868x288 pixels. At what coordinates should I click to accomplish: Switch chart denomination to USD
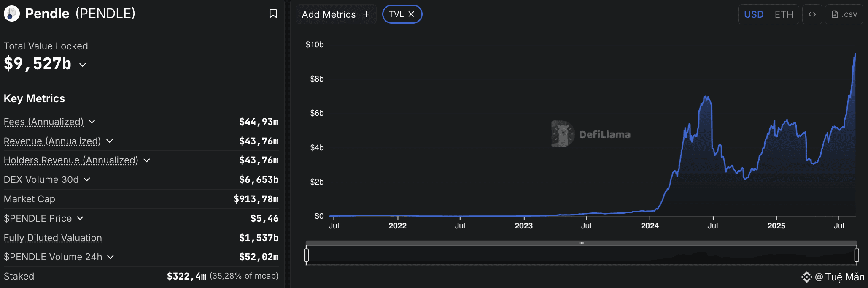coord(754,14)
